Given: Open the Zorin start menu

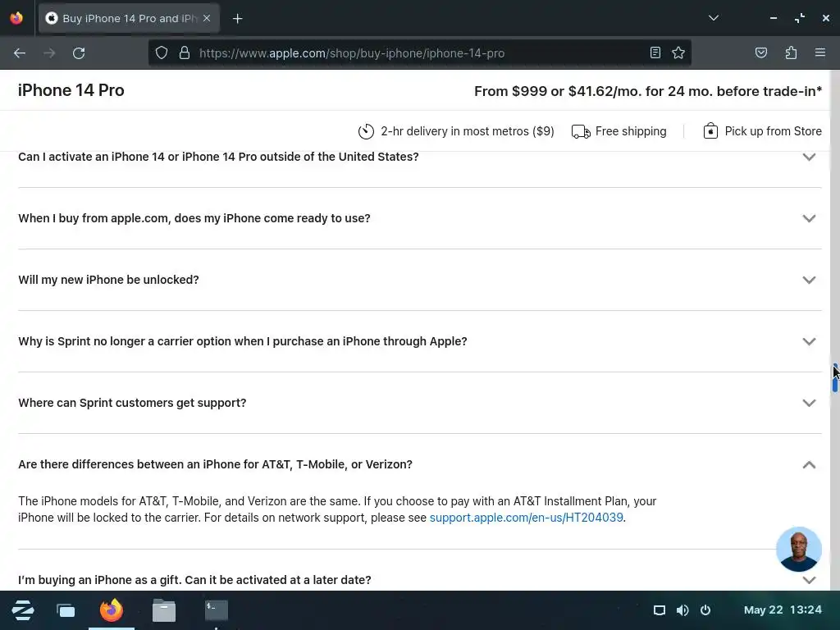Looking at the screenshot, I should pyautogui.click(x=23, y=610).
